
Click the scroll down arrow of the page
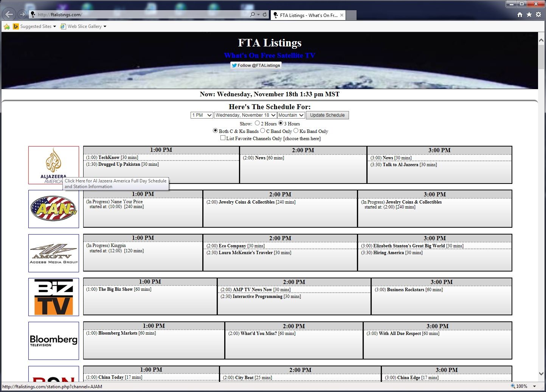pos(541,374)
